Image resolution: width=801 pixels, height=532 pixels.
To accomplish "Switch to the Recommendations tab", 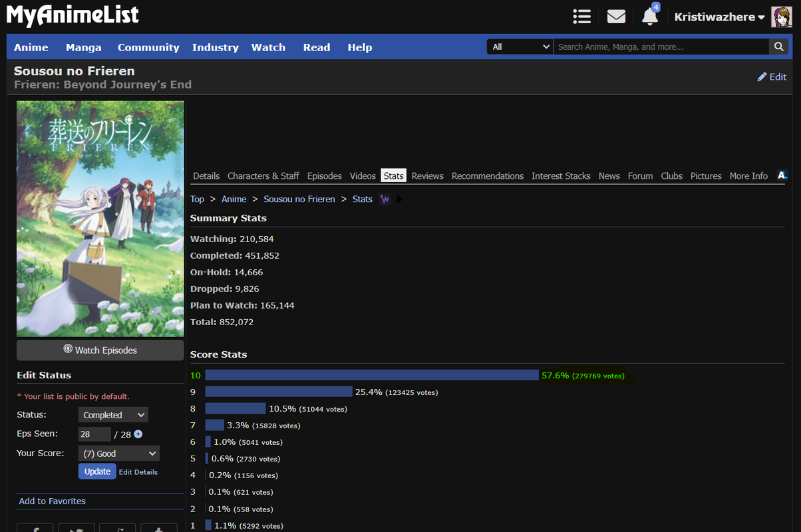I will click(x=488, y=176).
